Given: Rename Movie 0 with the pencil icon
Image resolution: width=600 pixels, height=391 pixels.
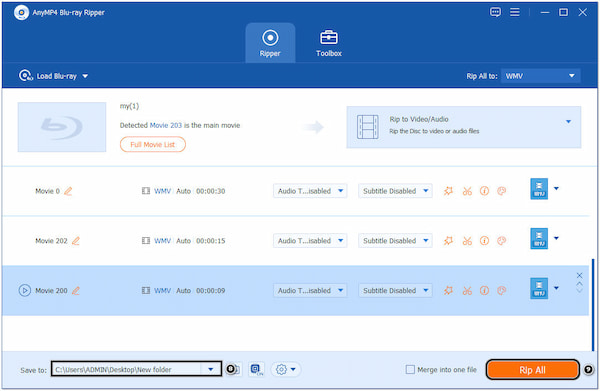Looking at the screenshot, I should click(x=68, y=191).
